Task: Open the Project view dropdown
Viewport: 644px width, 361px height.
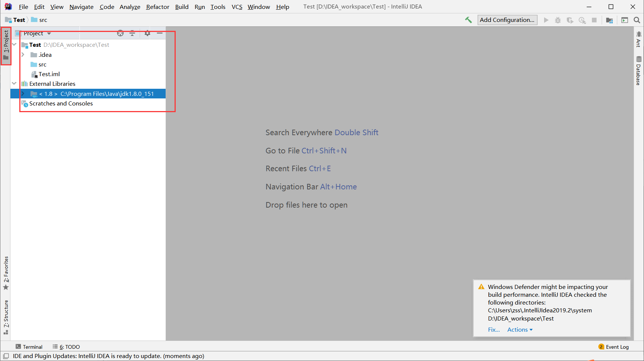Action: coord(37,33)
